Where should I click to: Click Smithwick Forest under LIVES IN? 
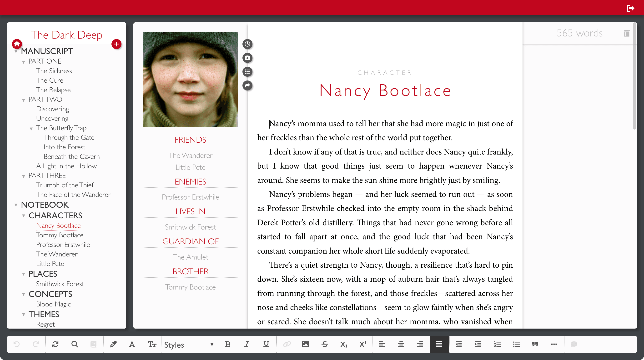click(190, 227)
